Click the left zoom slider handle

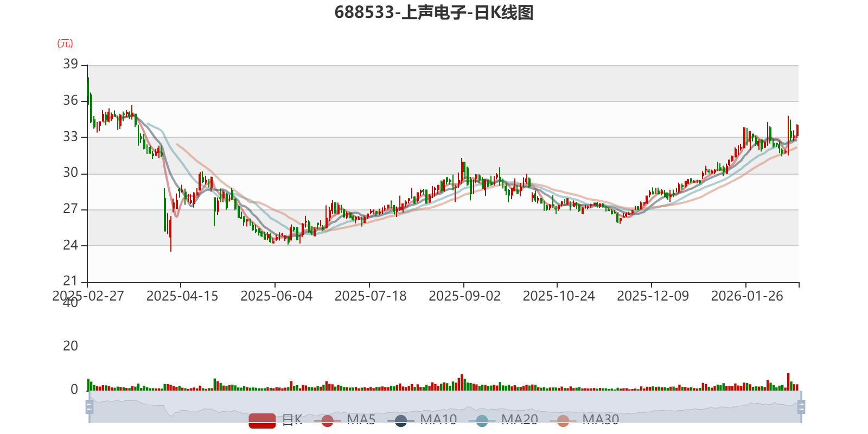click(90, 406)
